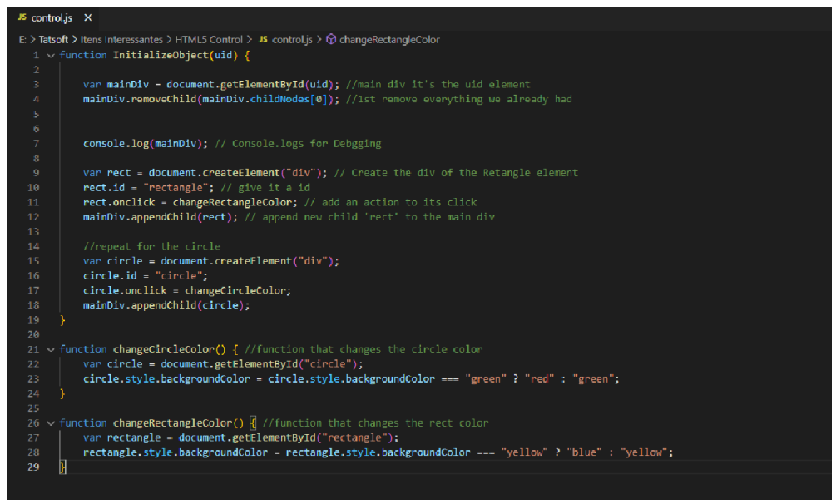Collapse the changeRectangleColor function fold arrow

coord(51,422)
